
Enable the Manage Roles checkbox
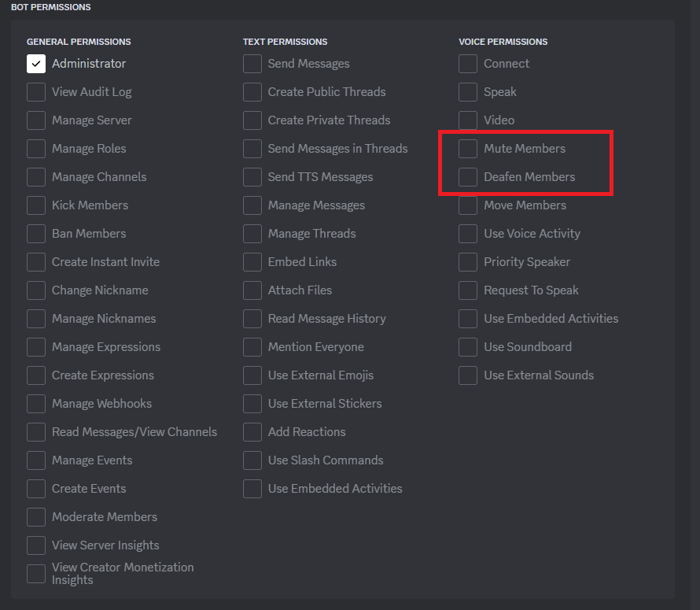[36, 148]
